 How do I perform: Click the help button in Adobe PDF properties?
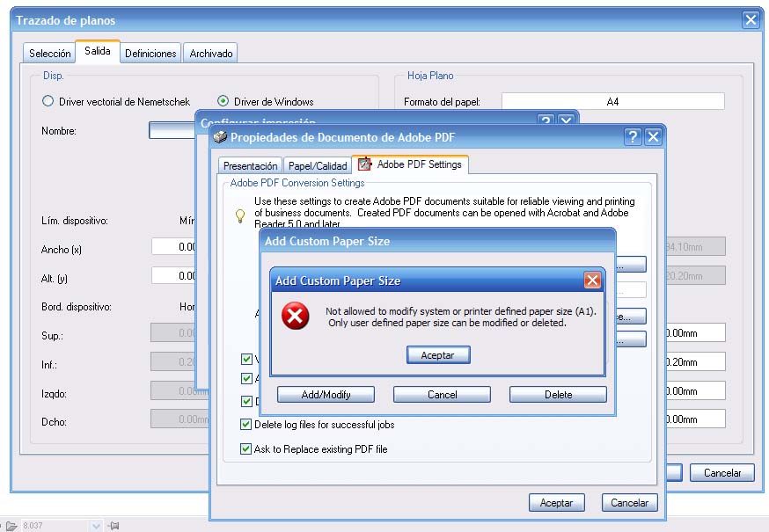[x=633, y=136]
